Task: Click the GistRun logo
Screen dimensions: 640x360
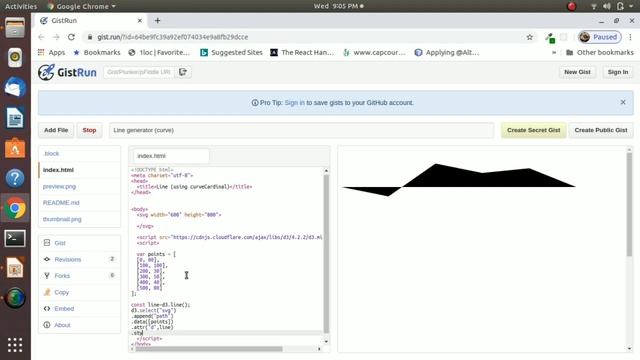Action: (67, 72)
